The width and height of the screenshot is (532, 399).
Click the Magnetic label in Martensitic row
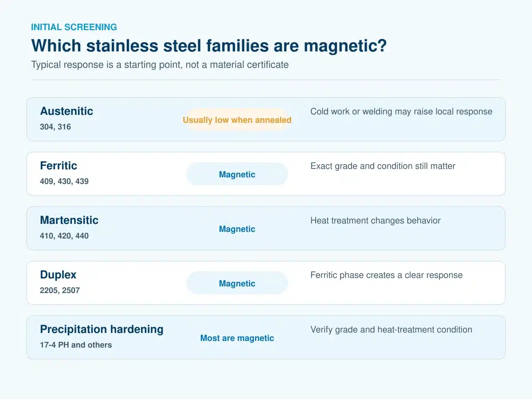tap(237, 229)
